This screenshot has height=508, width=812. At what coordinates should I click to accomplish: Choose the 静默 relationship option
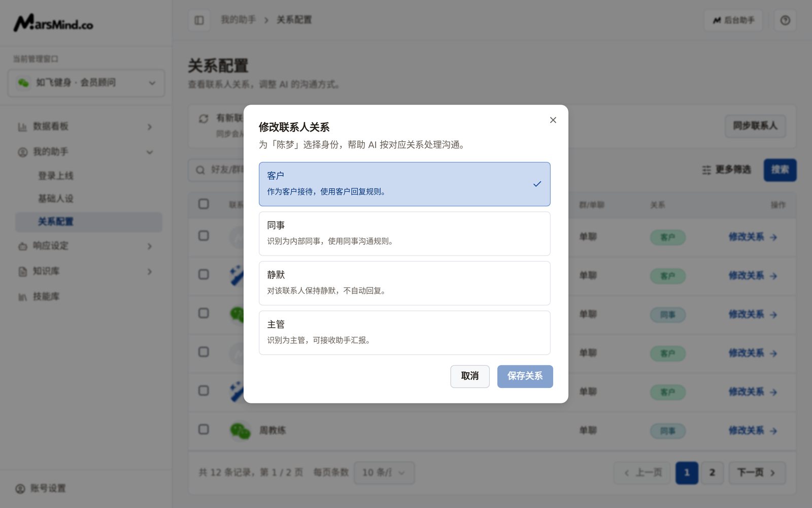coord(404,283)
